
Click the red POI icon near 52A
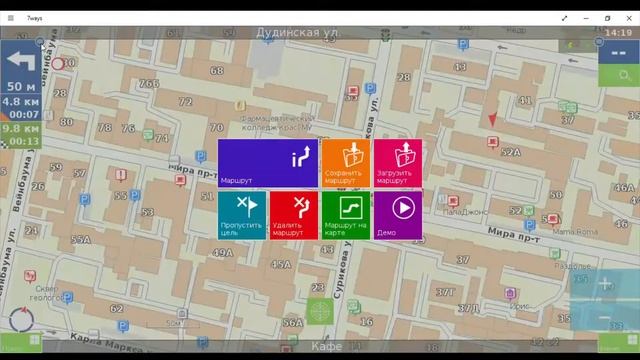click(x=493, y=142)
